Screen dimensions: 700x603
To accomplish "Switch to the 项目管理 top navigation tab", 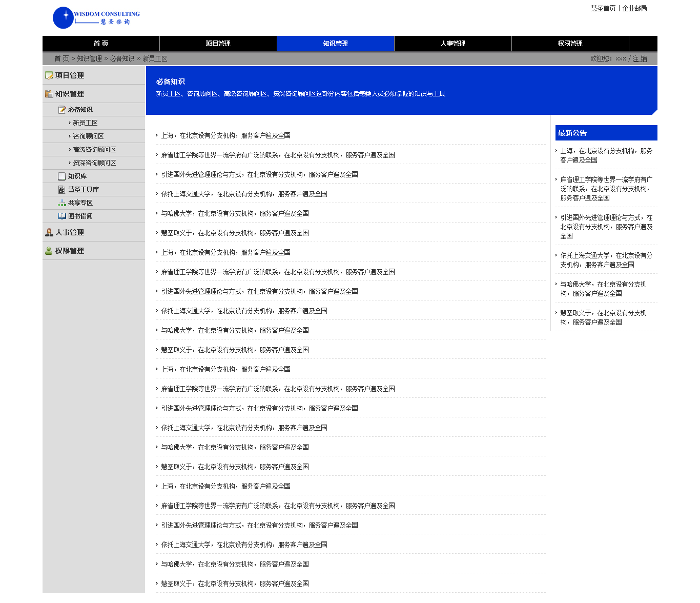I will tap(218, 44).
